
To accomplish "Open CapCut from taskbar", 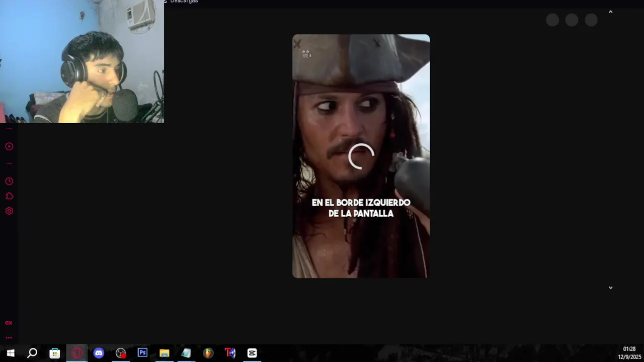I will (252, 353).
